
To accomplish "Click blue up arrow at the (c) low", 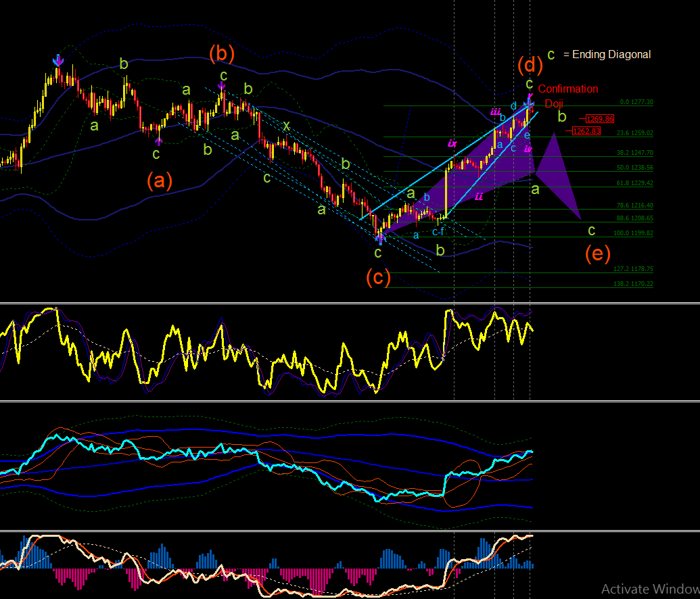I will point(380,240).
